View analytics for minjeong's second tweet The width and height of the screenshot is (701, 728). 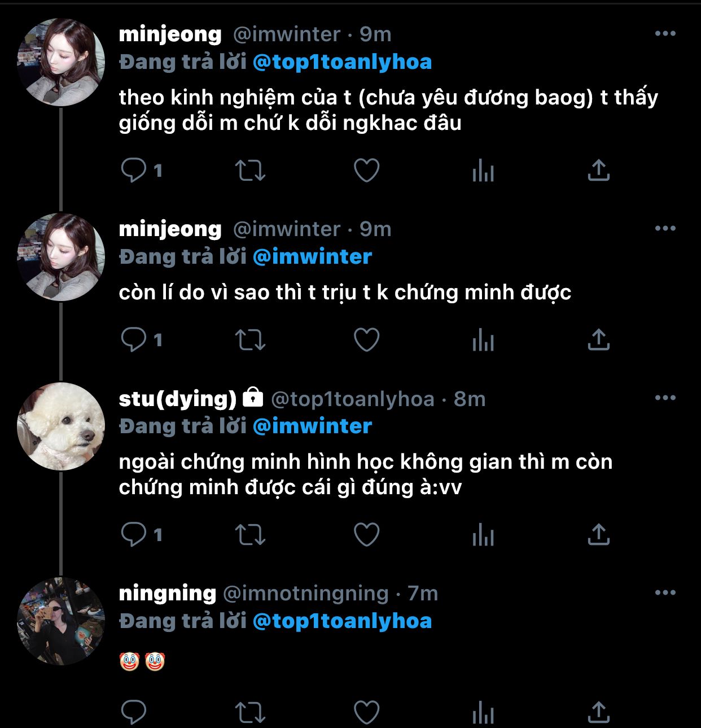483,340
